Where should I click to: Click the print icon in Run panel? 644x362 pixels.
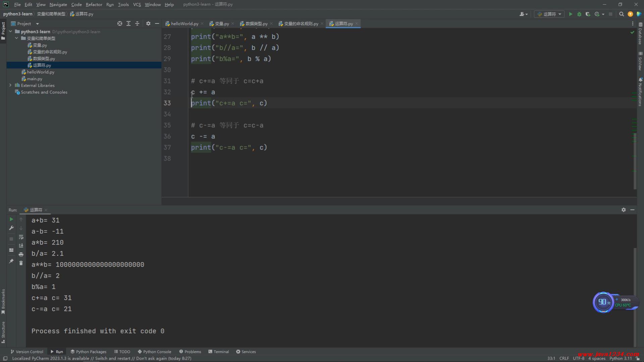(21, 254)
